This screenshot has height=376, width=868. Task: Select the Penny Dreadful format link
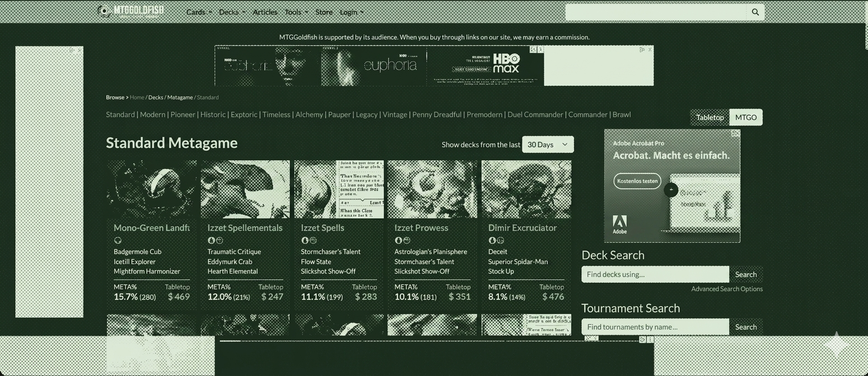click(437, 114)
